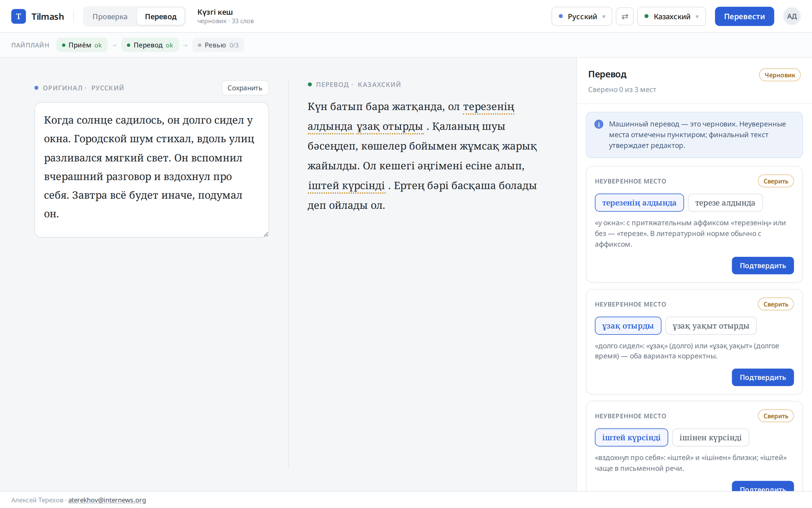Screen dimensions: 812x508
Task: Click the «черновик · 33 слов» subtitle
Action: (225, 21)
